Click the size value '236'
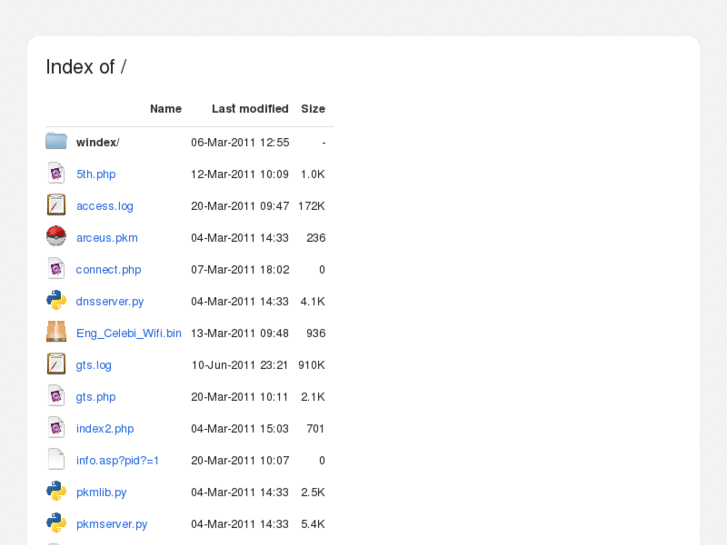Image resolution: width=727 pixels, height=545 pixels. tap(316, 238)
